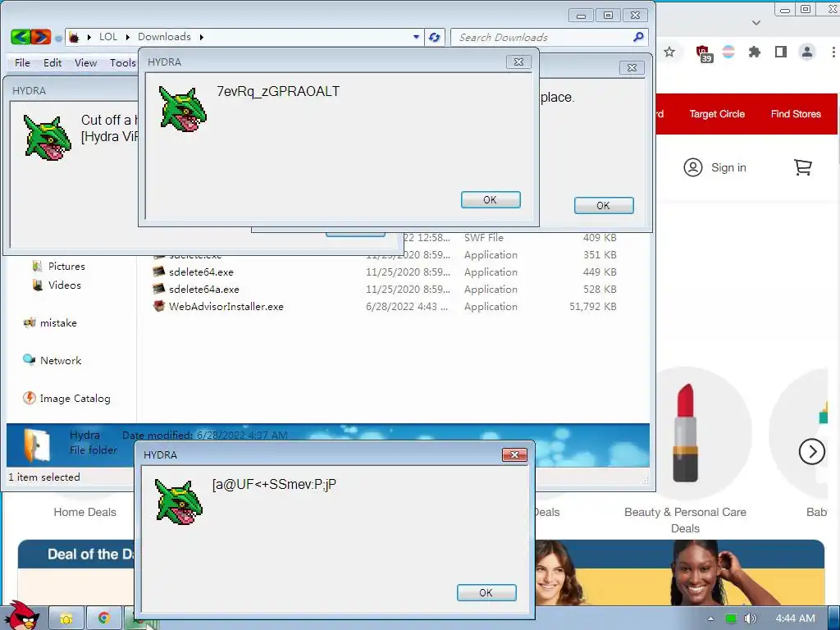
Task: Open the address bar history dropdown
Action: 416,37
